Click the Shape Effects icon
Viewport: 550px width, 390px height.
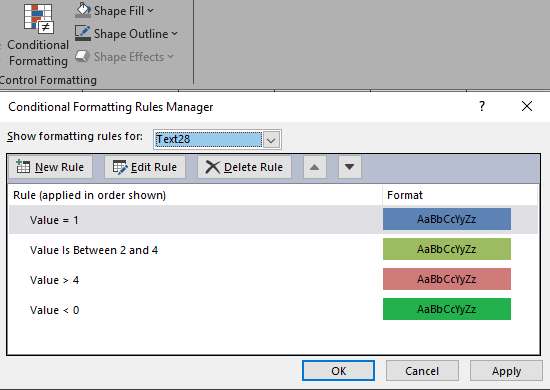coord(83,56)
